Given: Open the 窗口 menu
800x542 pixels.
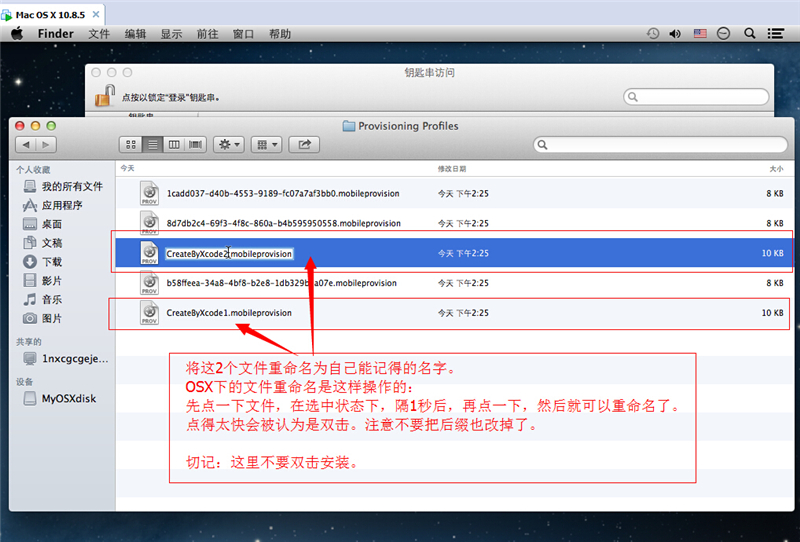Looking at the screenshot, I should pos(243,34).
